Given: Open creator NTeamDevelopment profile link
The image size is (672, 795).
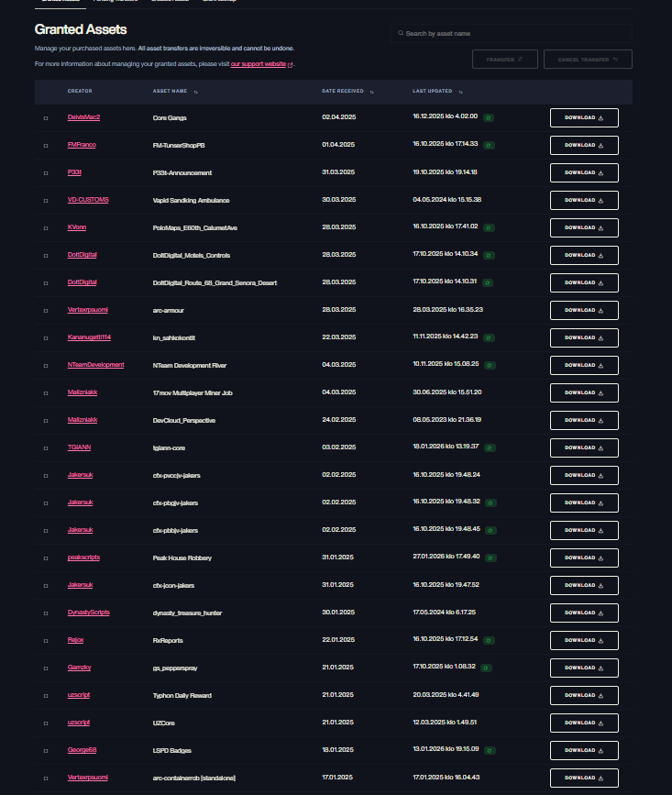Looking at the screenshot, I should [x=95, y=365].
